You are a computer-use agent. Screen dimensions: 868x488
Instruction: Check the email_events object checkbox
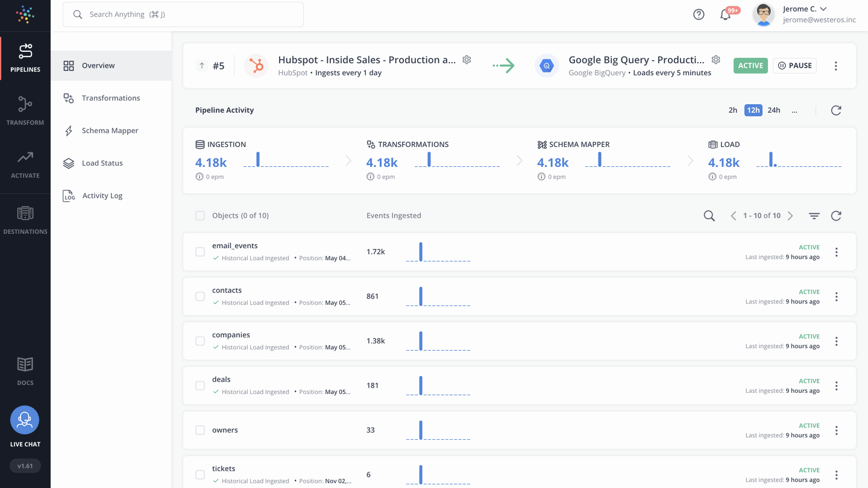[200, 251]
